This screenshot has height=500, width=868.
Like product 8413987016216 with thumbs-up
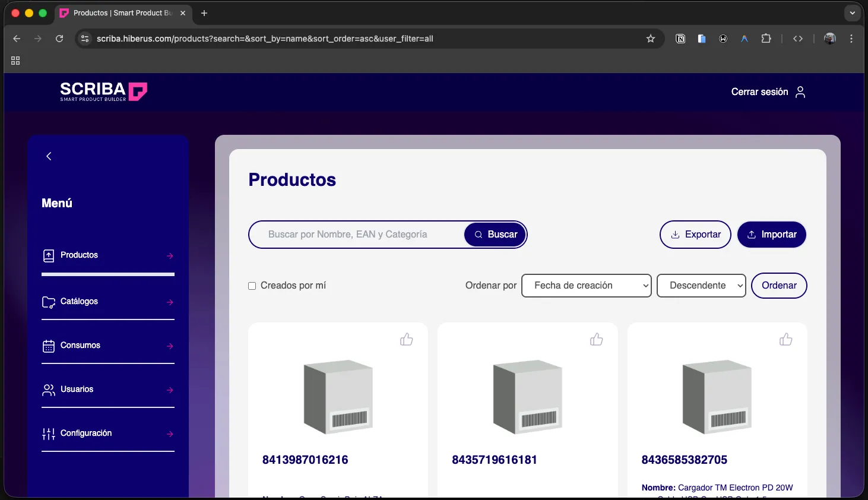pos(407,339)
